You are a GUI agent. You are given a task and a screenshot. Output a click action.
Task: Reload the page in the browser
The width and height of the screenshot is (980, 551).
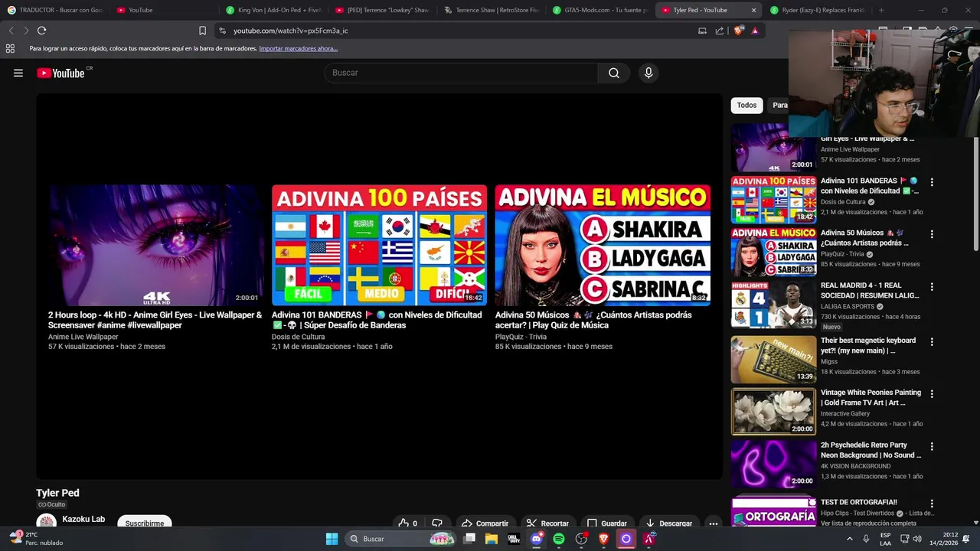[41, 31]
